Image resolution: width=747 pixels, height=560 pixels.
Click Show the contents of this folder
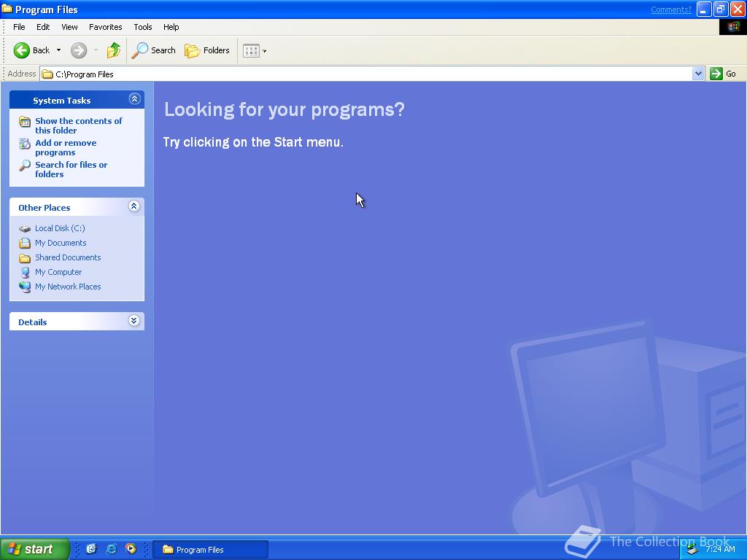point(79,125)
